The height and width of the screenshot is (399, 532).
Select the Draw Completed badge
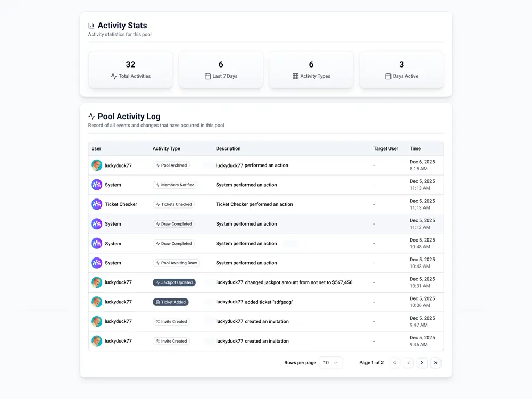pyautogui.click(x=173, y=224)
